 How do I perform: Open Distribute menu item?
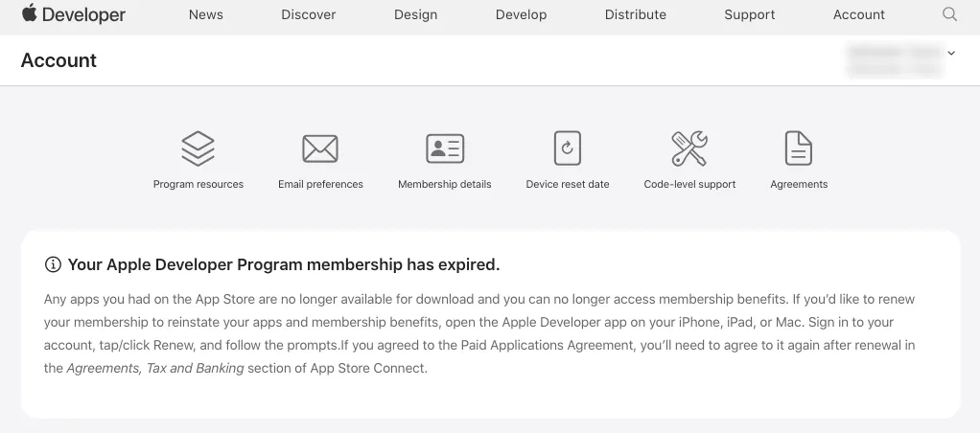(636, 14)
